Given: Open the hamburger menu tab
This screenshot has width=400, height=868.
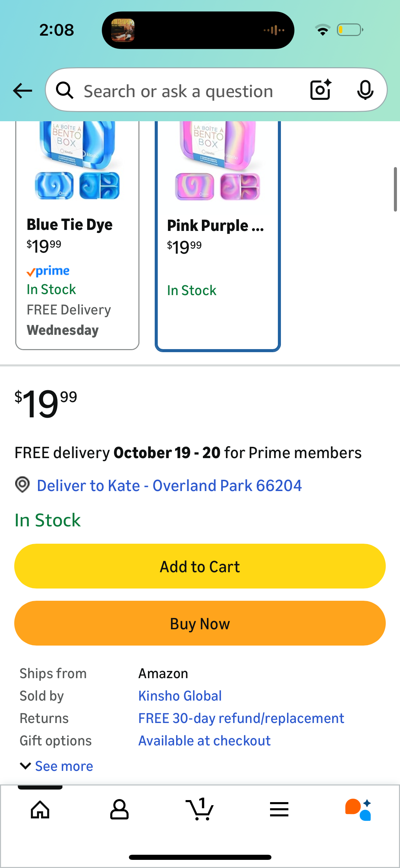Looking at the screenshot, I should (x=279, y=810).
